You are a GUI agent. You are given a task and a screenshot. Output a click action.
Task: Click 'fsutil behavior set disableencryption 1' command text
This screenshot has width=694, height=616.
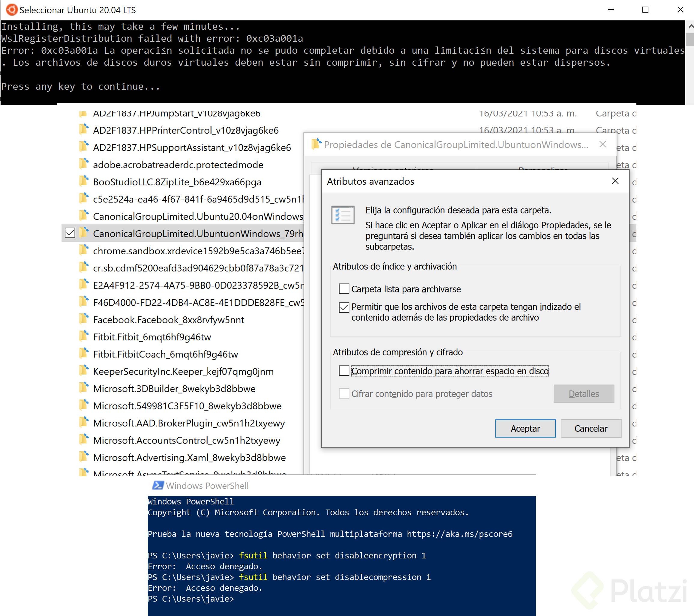(x=332, y=556)
